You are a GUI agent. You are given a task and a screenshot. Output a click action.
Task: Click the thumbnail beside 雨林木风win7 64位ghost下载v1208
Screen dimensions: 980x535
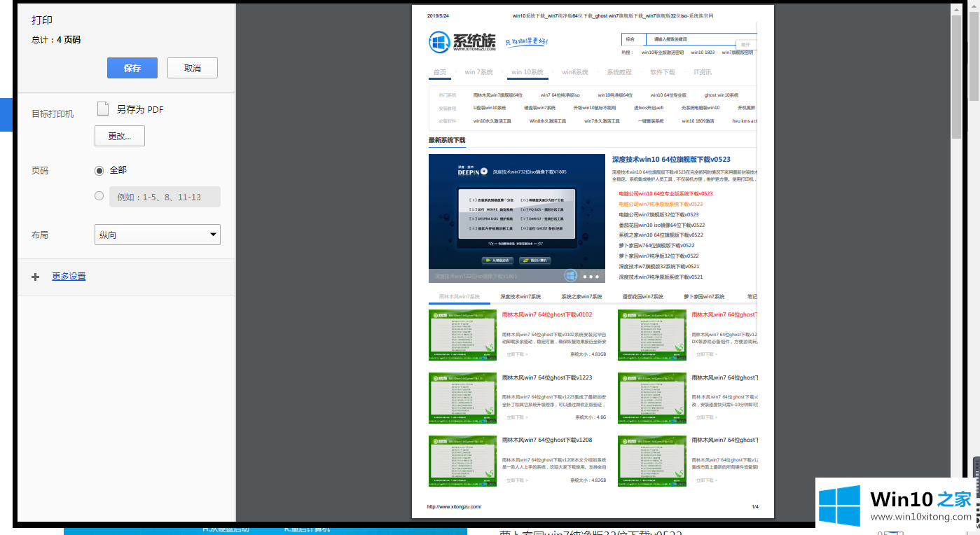[462, 461]
